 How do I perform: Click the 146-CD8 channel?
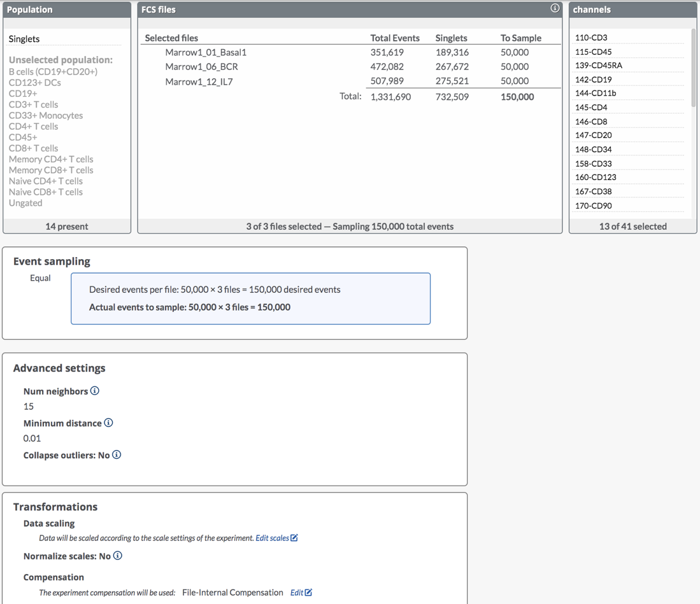tap(591, 122)
